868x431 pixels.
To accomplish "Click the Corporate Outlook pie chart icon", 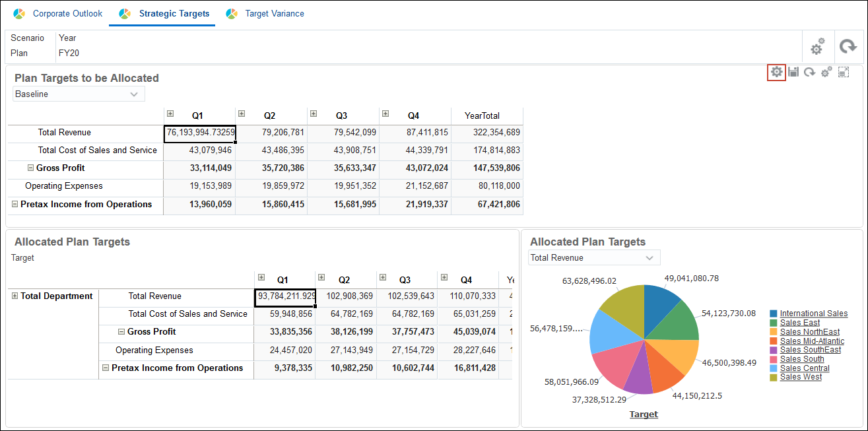I will pyautogui.click(x=18, y=13).
